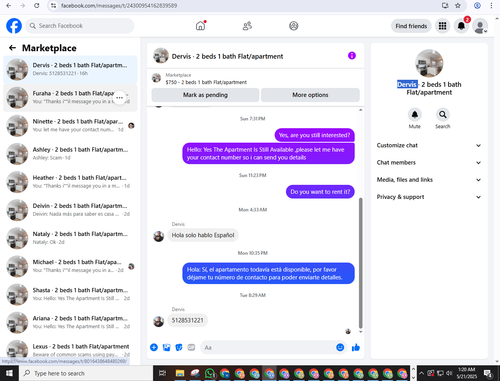The height and width of the screenshot is (381, 500).
Task: Open the Facebook logo home link
Action: 14,26
